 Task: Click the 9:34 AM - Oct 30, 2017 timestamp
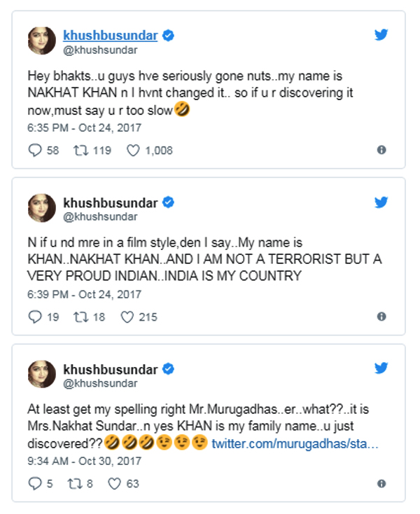coord(85,461)
